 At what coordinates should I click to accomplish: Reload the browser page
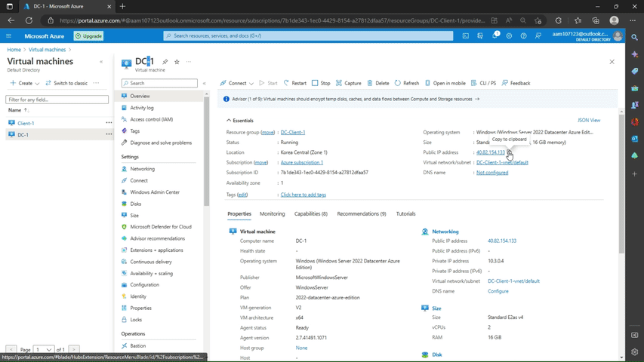click(29, 20)
